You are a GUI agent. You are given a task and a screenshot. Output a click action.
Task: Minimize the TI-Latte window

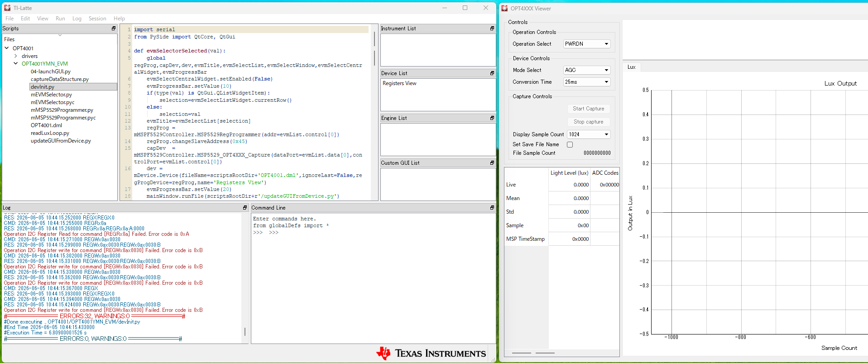click(x=445, y=8)
